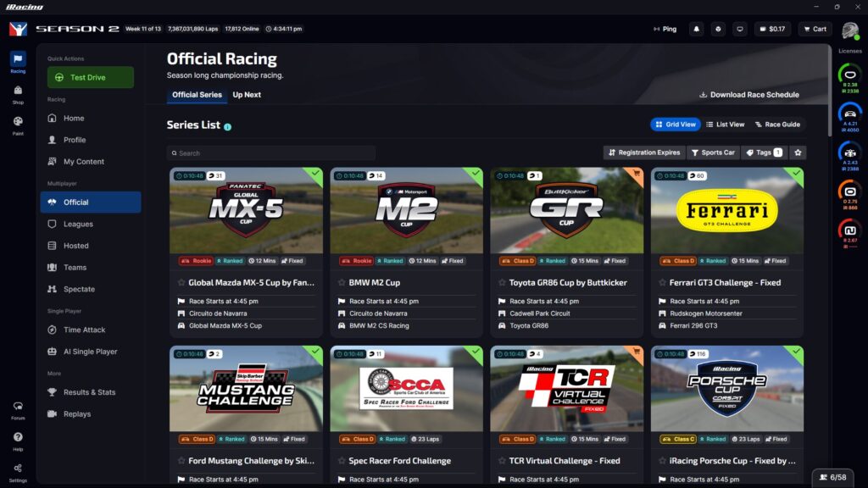Click Download Race Schedule
The height and width of the screenshot is (488, 868).
pos(749,95)
